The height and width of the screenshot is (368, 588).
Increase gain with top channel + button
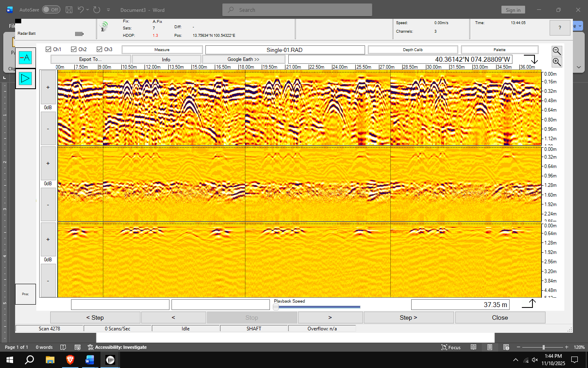click(48, 88)
